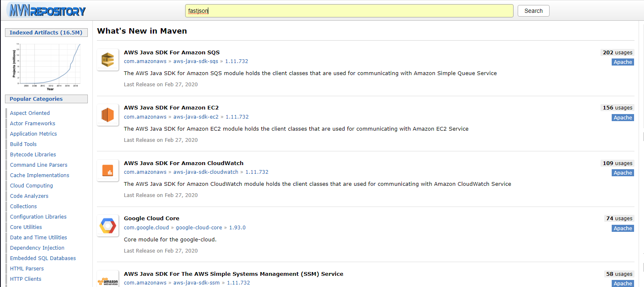Click the aws-java-sdk-ssm artifact link

[x=197, y=282]
